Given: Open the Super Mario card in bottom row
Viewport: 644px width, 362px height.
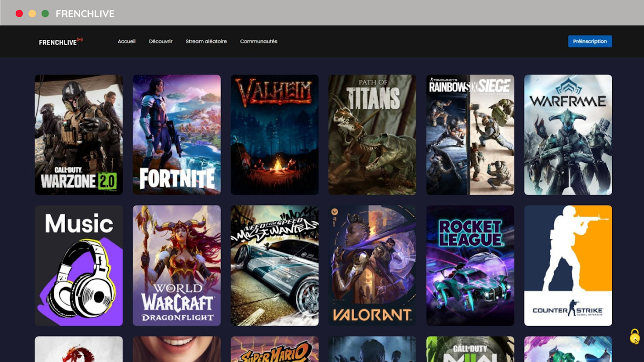Looking at the screenshot, I should coord(274,349).
